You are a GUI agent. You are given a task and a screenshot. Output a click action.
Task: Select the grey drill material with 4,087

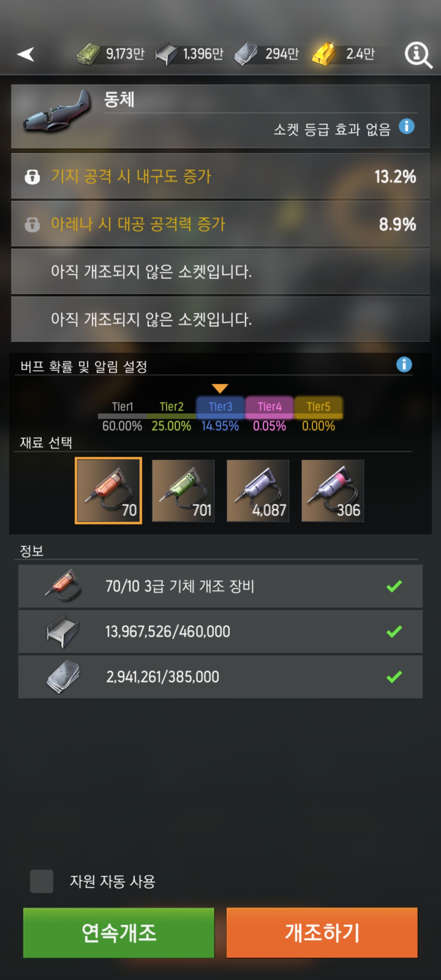click(x=258, y=490)
